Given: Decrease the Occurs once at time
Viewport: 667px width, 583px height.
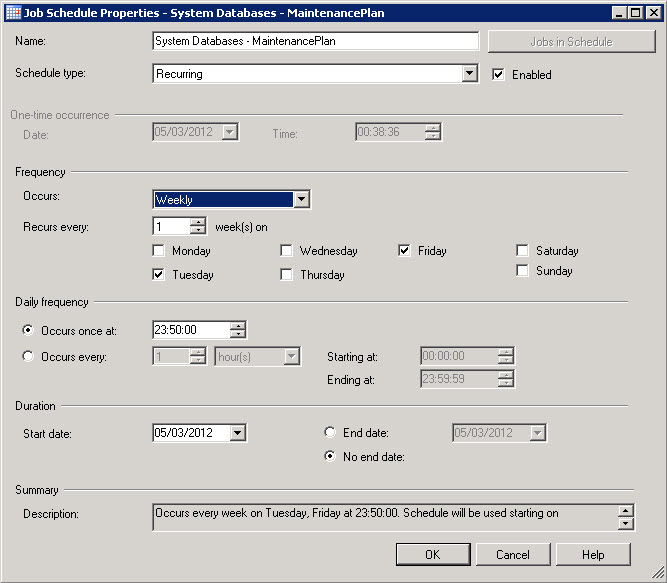Looking at the screenshot, I should (238, 334).
